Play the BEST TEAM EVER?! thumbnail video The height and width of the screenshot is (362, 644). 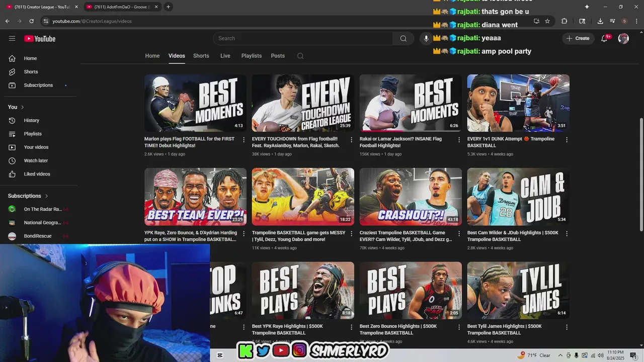(x=195, y=197)
